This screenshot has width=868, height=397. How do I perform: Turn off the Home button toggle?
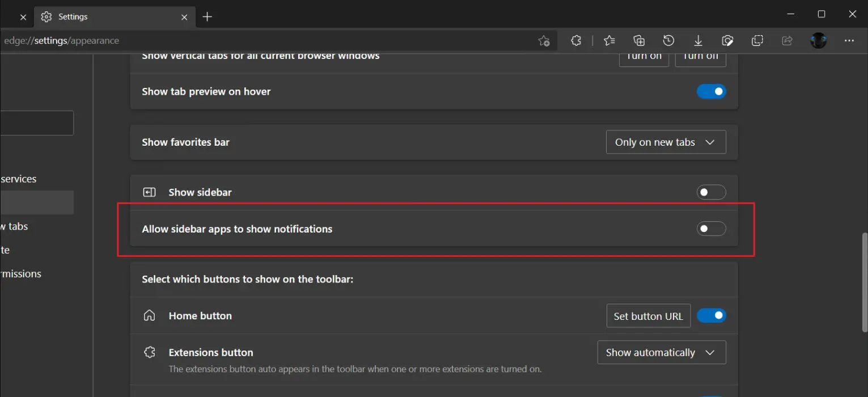(711, 316)
